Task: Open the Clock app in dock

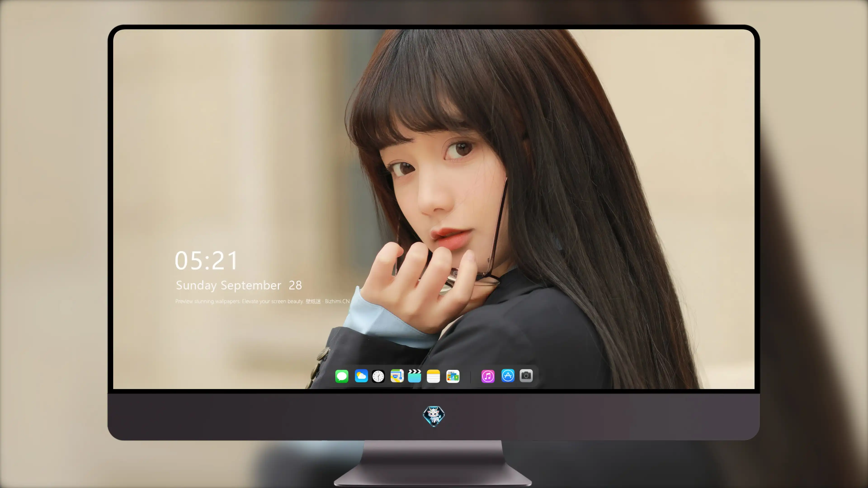Action: click(x=378, y=376)
